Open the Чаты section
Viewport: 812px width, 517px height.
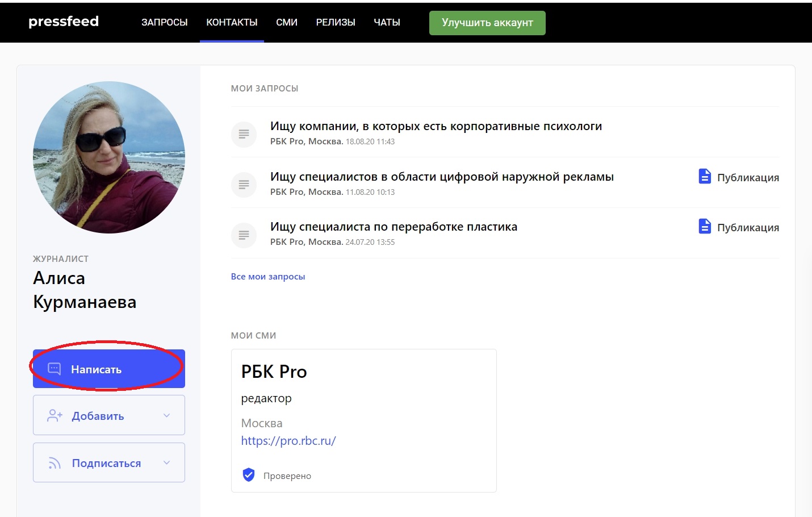pos(387,23)
